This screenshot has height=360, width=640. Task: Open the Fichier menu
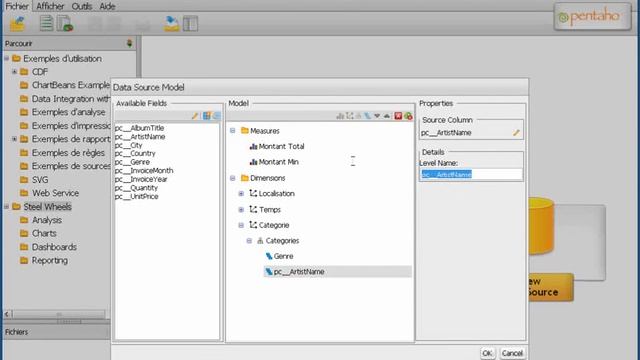[x=17, y=6]
